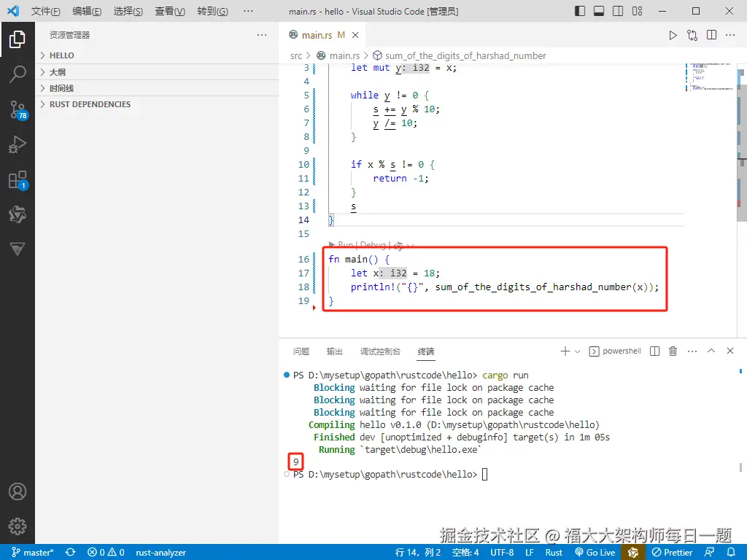
Task: Switch to the 调试控制台 debug console tab
Action: [x=380, y=351]
